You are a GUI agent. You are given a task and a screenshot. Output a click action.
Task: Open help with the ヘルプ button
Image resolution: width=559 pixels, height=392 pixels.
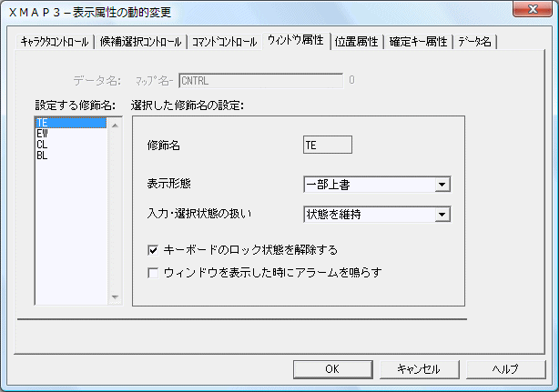(505, 368)
